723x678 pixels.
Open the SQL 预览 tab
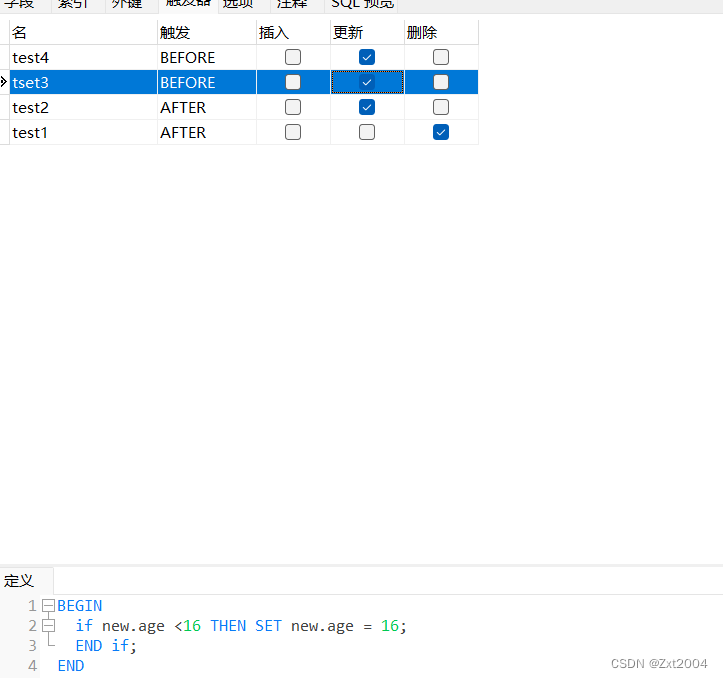click(362, 4)
